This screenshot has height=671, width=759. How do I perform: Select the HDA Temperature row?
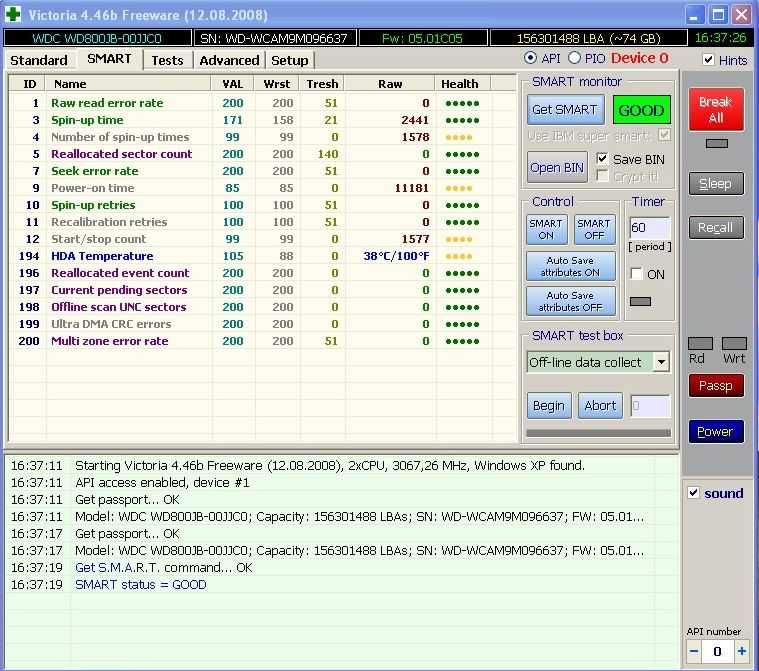tap(263, 256)
